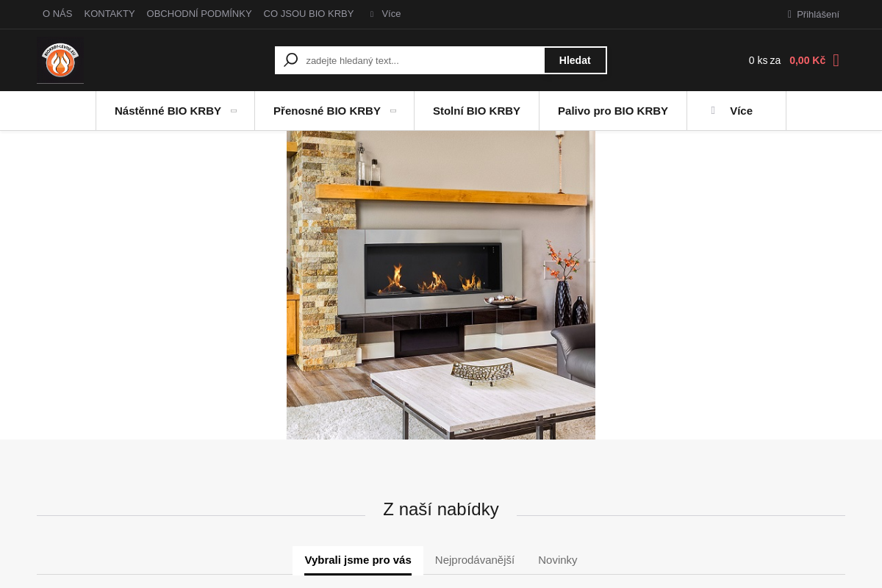Open Palivo pro BIO KRBY category

(612, 111)
